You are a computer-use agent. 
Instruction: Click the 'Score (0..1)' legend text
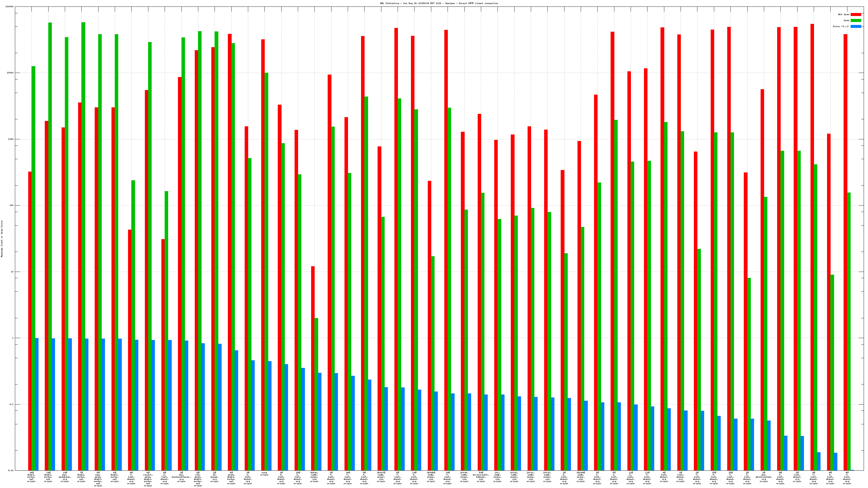click(x=841, y=26)
